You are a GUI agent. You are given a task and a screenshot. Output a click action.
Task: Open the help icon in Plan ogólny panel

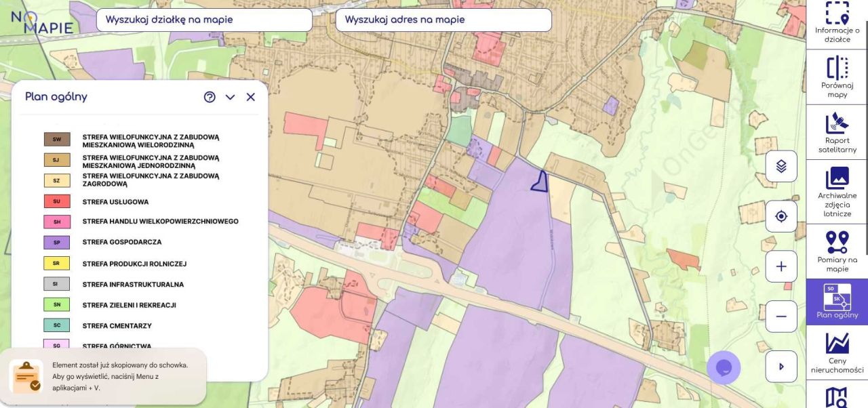pos(210,97)
